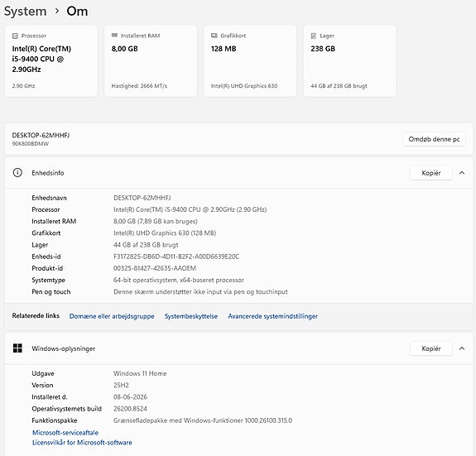Open Microsoft-serviceaftale link

65,432
